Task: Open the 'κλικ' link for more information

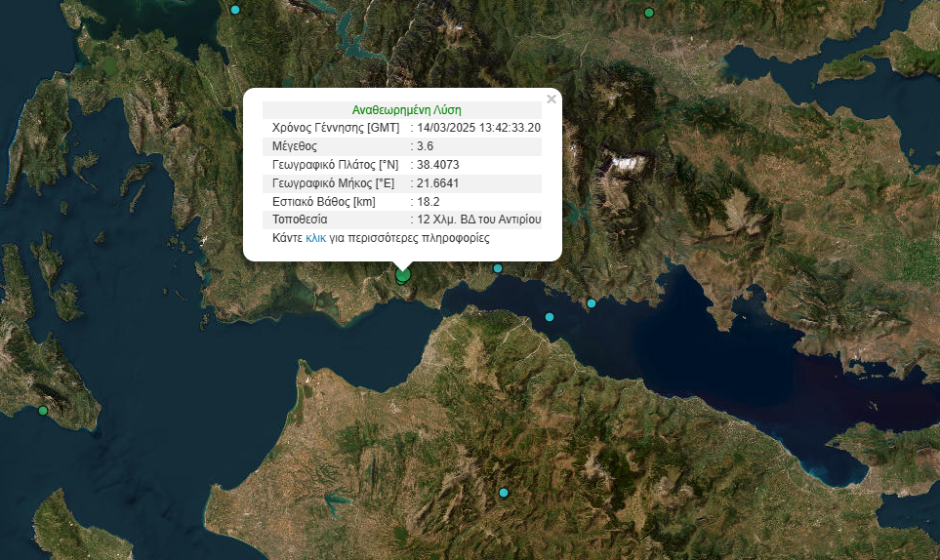Action: pos(315,238)
